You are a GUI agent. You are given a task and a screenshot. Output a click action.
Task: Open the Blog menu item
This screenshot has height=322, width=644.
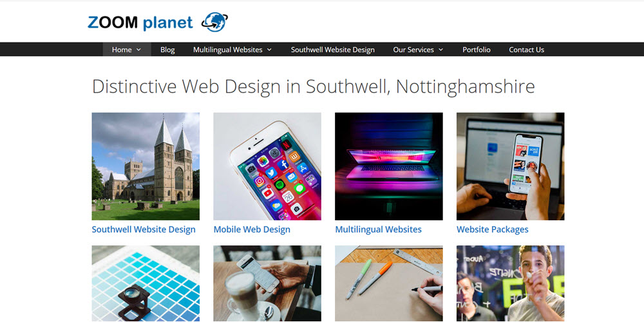tap(167, 50)
